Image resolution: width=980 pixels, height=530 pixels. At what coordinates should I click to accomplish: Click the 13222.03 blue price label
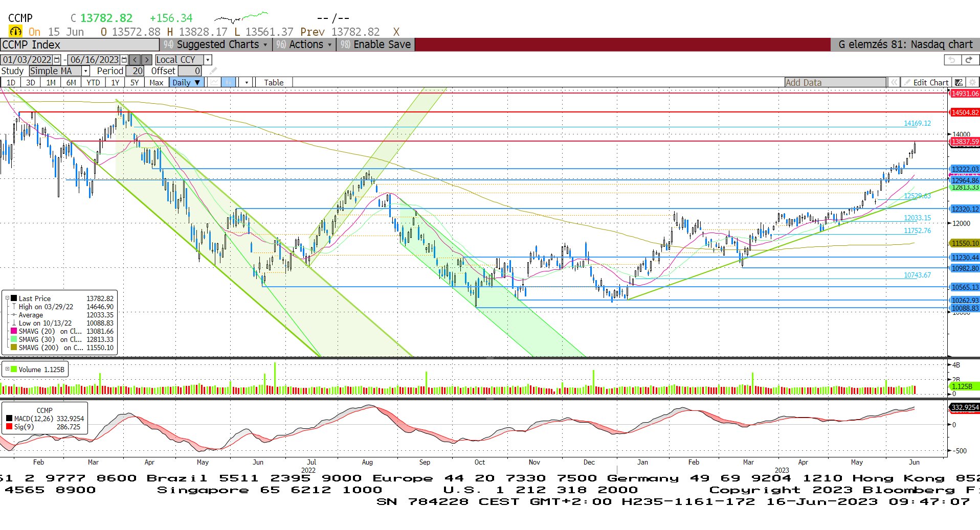(965, 169)
